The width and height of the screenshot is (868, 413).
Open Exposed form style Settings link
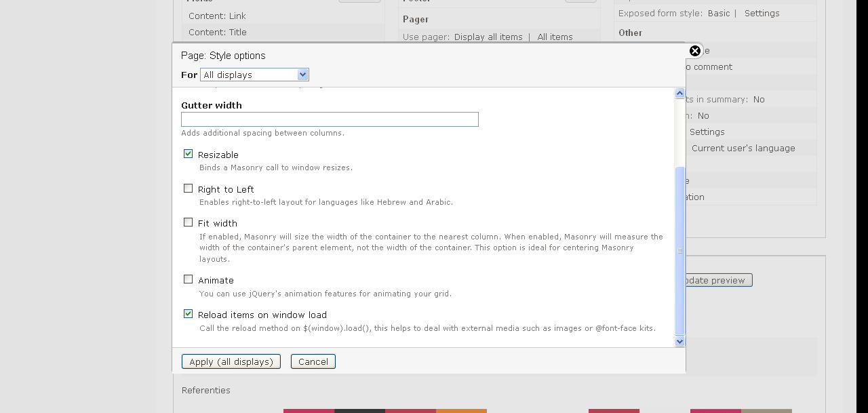click(x=762, y=13)
